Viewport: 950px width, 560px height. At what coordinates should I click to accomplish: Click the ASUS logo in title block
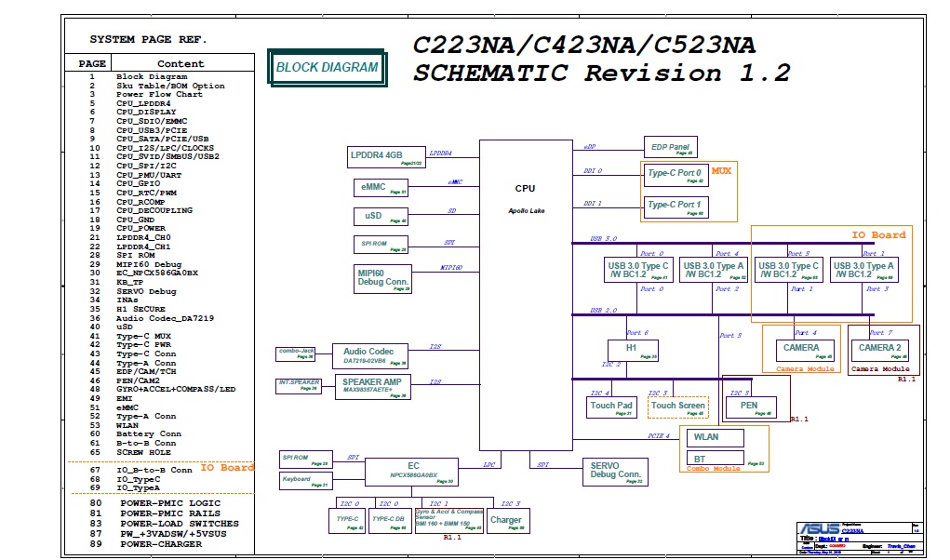(x=819, y=528)
